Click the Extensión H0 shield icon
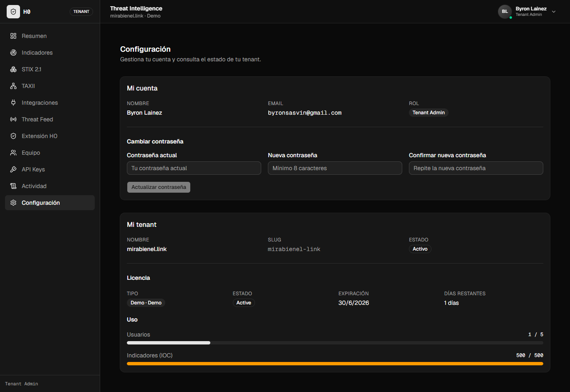This screenshot has height=392, width=570. (13, 136)
